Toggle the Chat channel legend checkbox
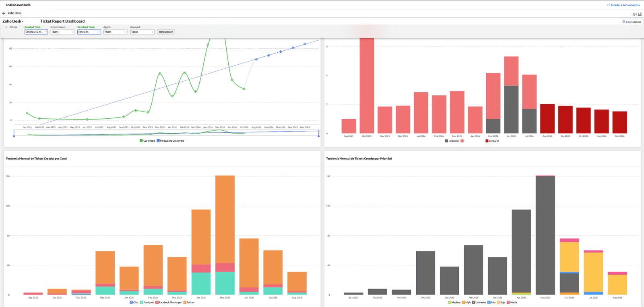 pyautogui.click(x=131, y=303)
